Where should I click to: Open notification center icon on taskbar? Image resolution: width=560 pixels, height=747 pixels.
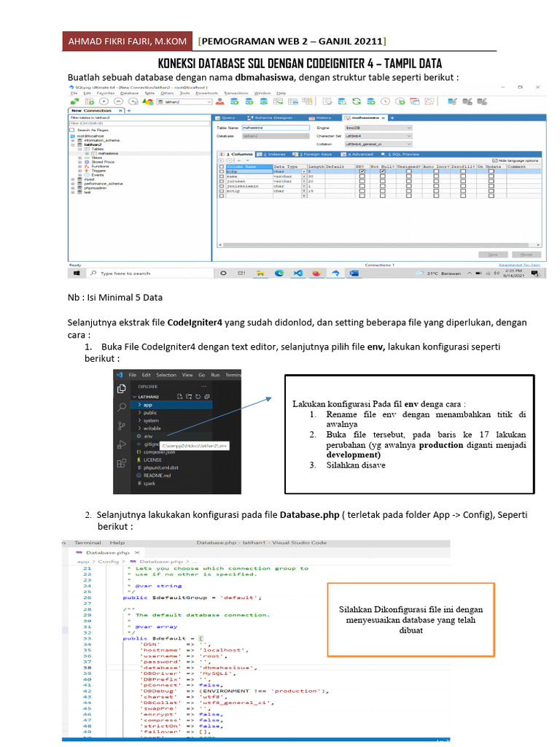click(x=534, y=273)
